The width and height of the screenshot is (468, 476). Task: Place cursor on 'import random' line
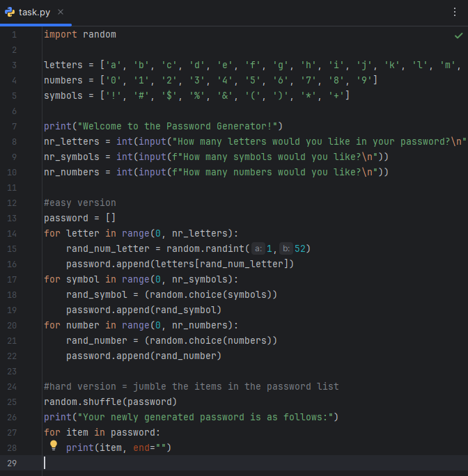(x=80, y=34)
